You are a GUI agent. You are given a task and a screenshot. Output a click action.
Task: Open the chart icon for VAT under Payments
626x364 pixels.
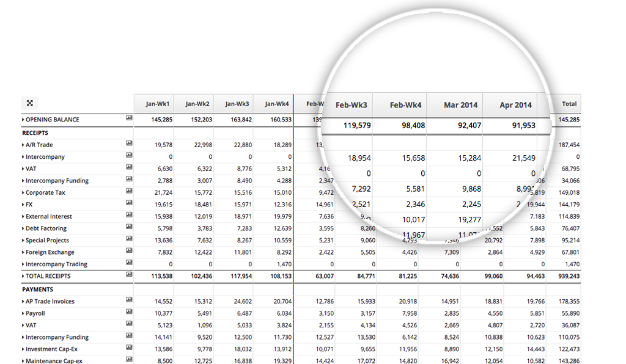pyautogui.click(x=129, y=324)
